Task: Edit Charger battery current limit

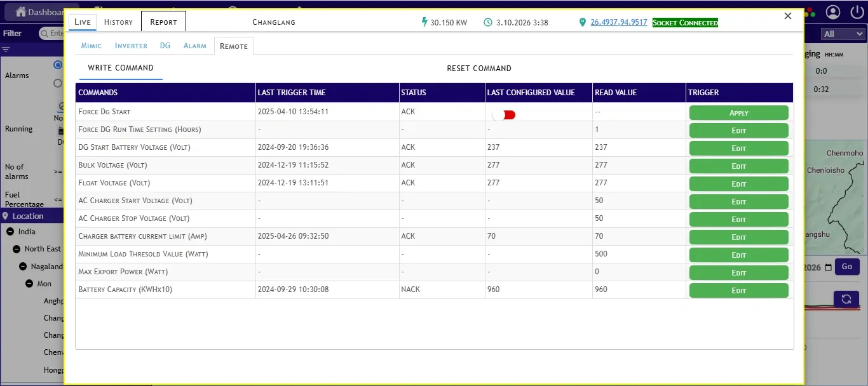Action: pyautogui.click(x=738, y=237)
